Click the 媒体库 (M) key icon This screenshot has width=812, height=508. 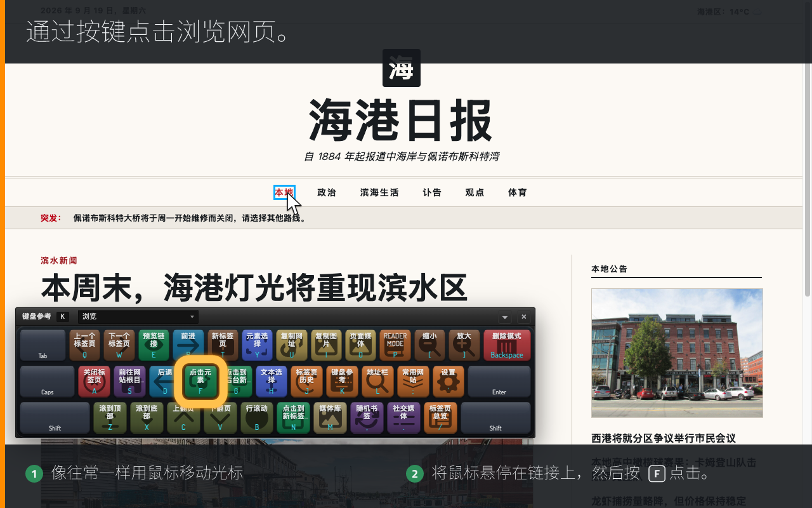[330, 418]
